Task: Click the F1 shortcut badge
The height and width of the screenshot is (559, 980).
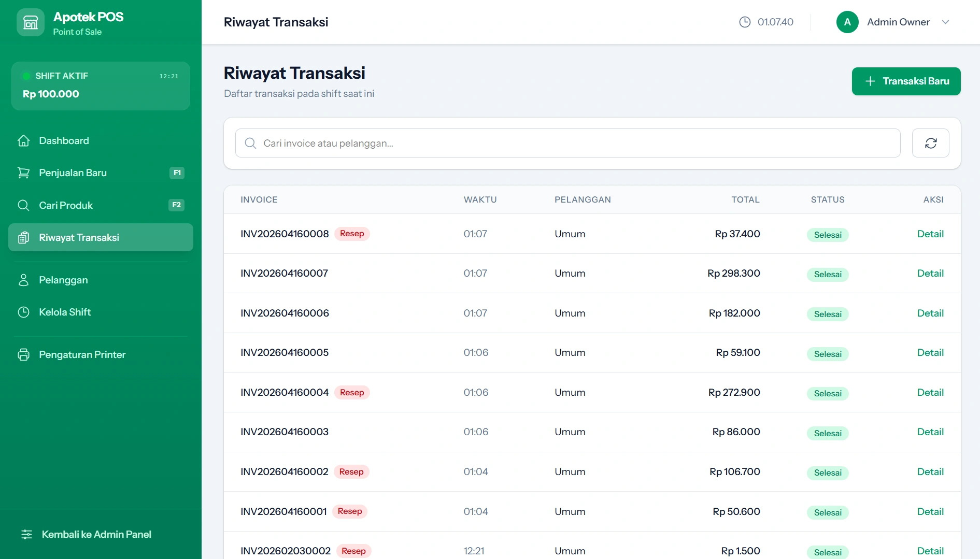Action: 177,173
